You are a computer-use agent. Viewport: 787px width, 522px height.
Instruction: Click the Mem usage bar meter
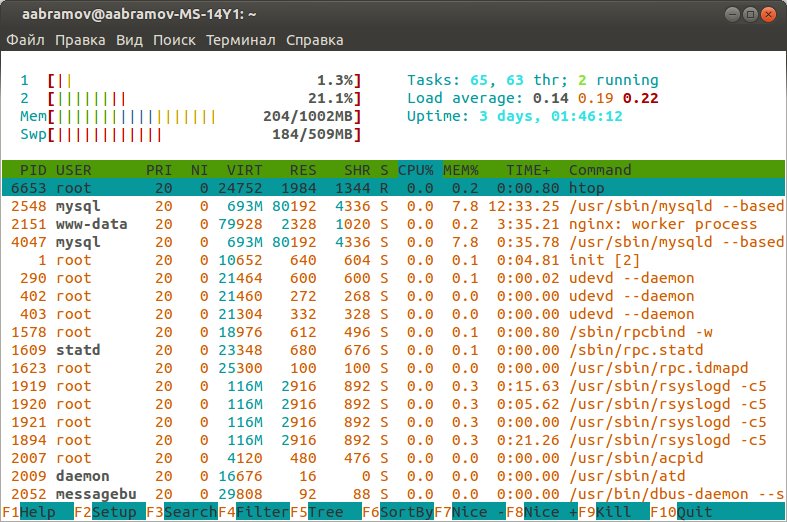[x=190, y=116]
